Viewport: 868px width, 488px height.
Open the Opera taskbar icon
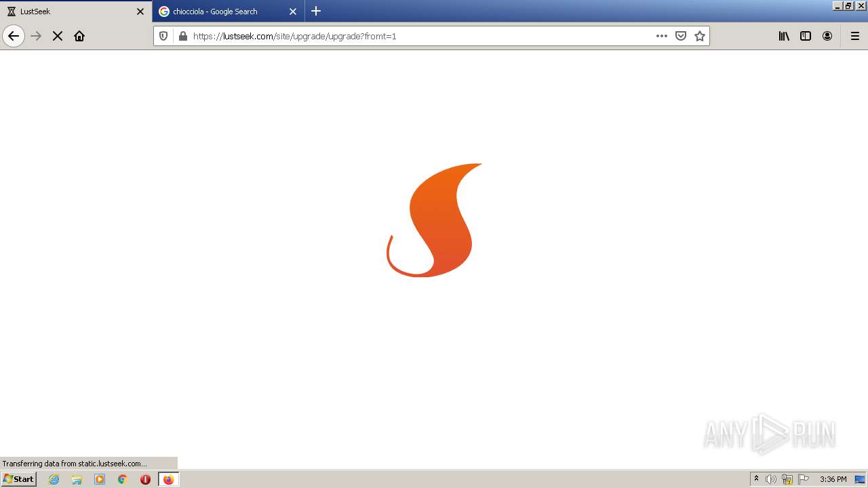click(x=145, y=479)
